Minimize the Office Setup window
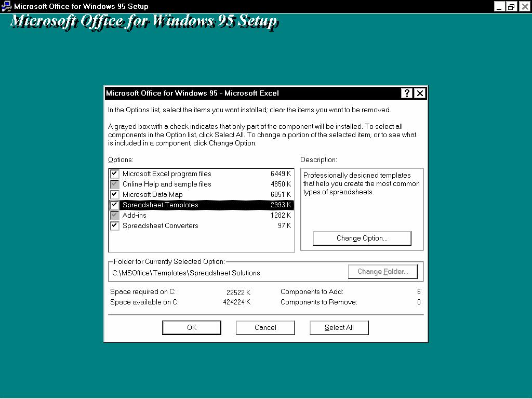 (499, 6)
